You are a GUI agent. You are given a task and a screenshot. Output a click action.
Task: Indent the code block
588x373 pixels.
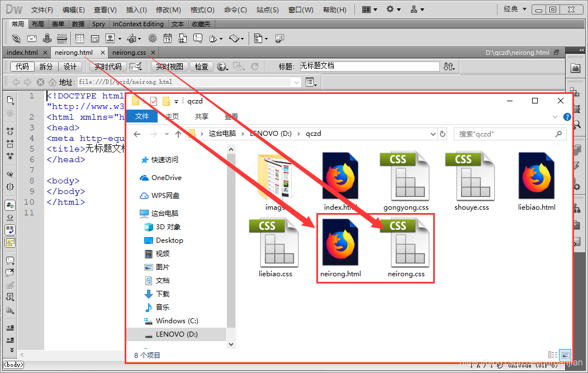pos(10,328)
